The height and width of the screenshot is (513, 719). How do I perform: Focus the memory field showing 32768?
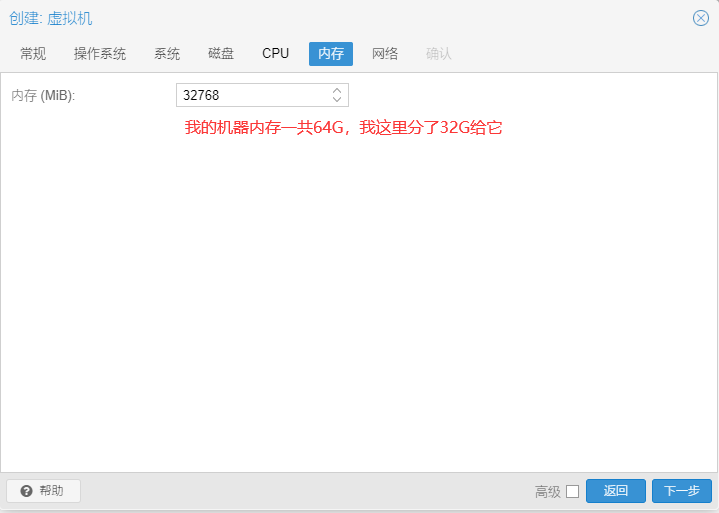tap(250, 95)
